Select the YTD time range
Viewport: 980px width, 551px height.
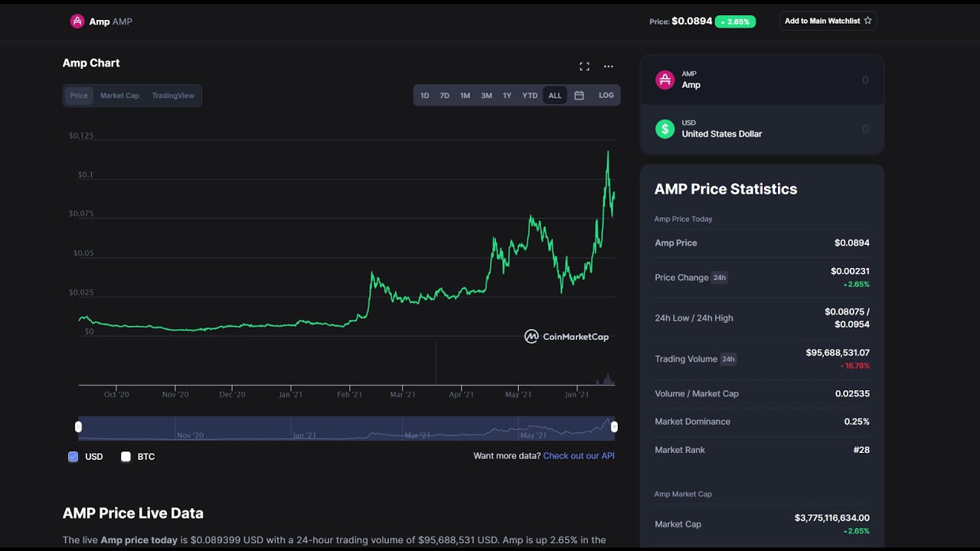[x=530, y=96]
